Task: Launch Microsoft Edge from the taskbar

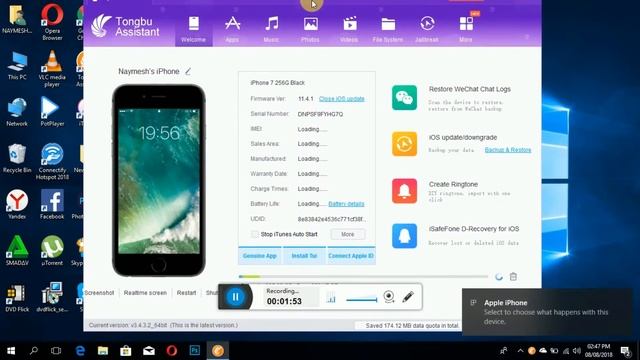Action: point(80,351)
